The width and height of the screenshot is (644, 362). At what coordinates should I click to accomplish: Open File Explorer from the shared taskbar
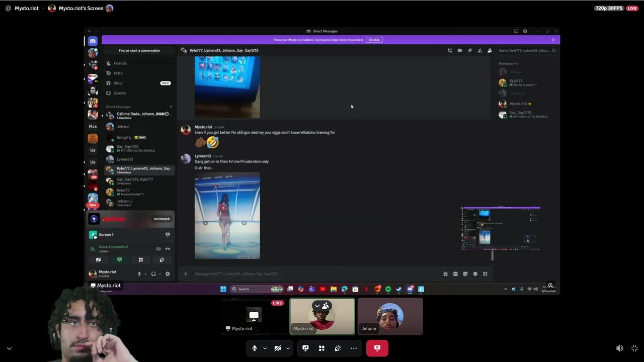334,289
